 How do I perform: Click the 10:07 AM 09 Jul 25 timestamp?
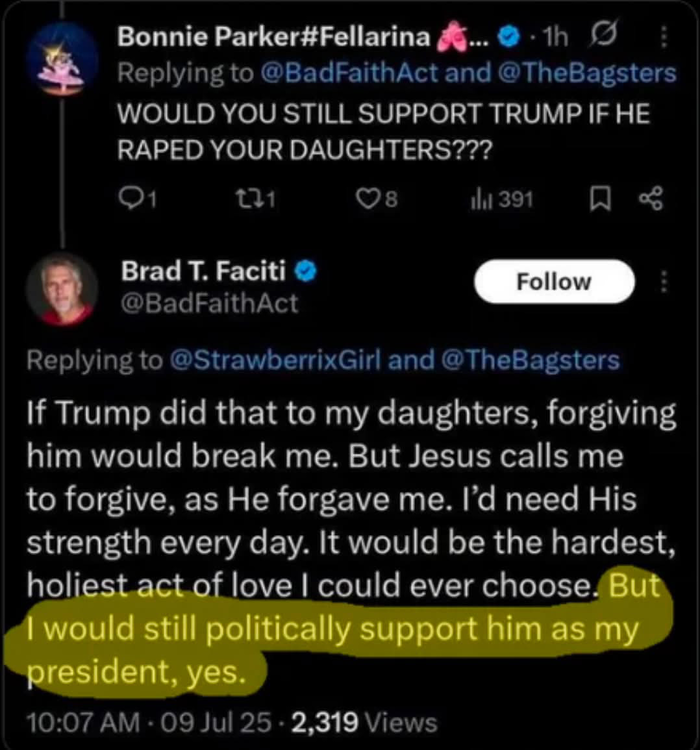tap(149, 722)
